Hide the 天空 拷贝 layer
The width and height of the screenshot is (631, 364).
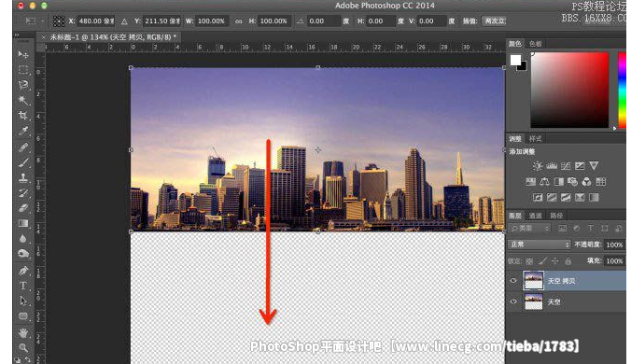click(x=513, y=281)
